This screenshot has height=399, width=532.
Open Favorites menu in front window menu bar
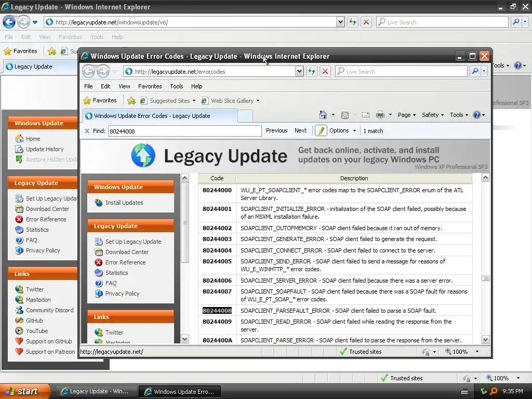click(150, 86)
